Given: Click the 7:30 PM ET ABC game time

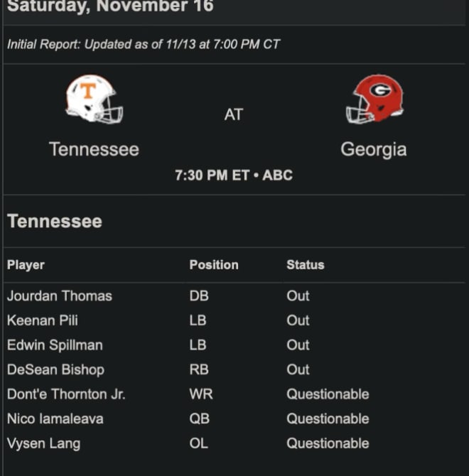Looking at the screenshot, I should pyautogui.click(x=234, y=175).
